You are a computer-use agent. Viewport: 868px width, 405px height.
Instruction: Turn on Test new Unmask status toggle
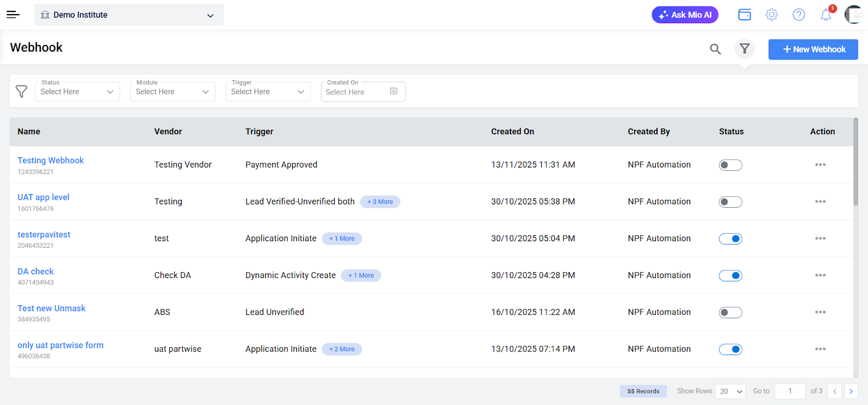coord(730,312)
